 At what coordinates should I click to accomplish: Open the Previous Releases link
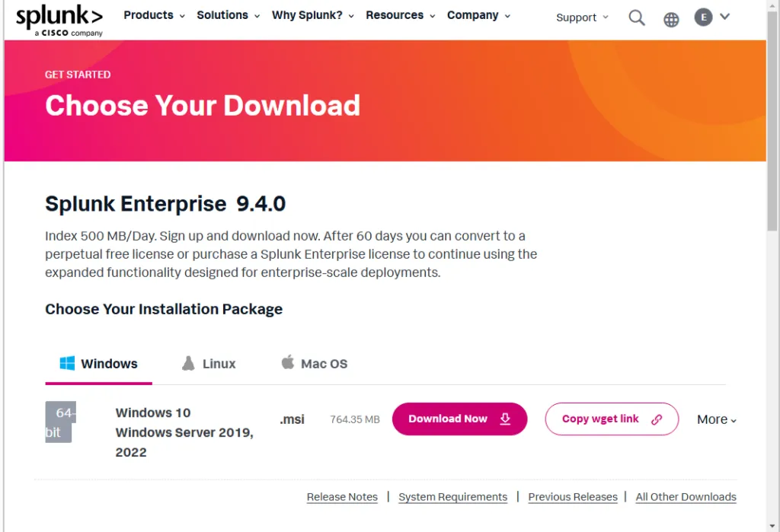click(x=573, y=497)
